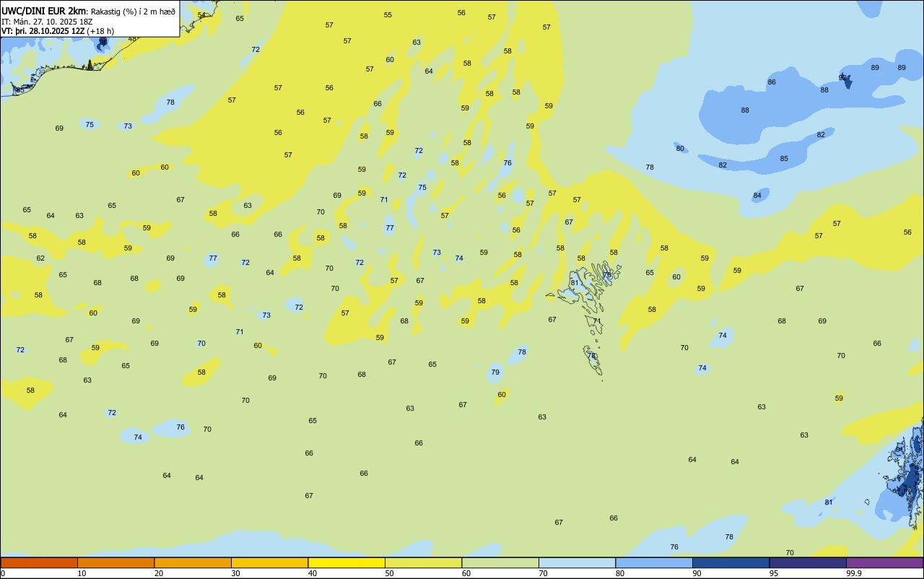Click the humidity value 55 near the top
The image size is (924, 579).
[388, 15]
